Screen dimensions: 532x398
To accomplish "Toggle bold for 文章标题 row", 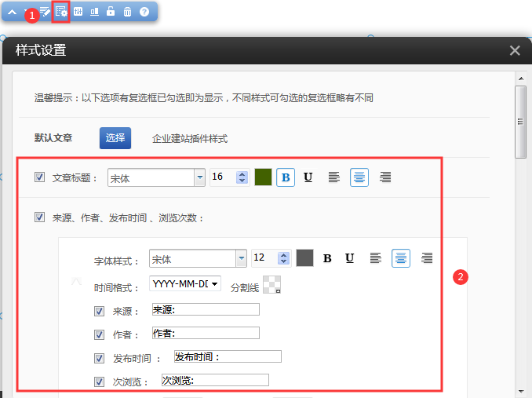I will 286,177.
